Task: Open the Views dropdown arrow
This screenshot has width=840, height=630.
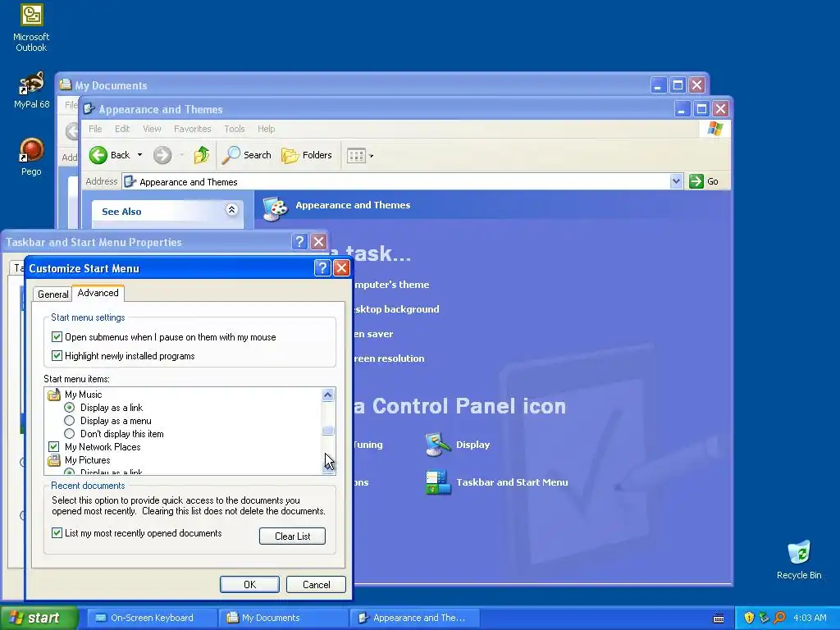Action: (x=372, y=156)
